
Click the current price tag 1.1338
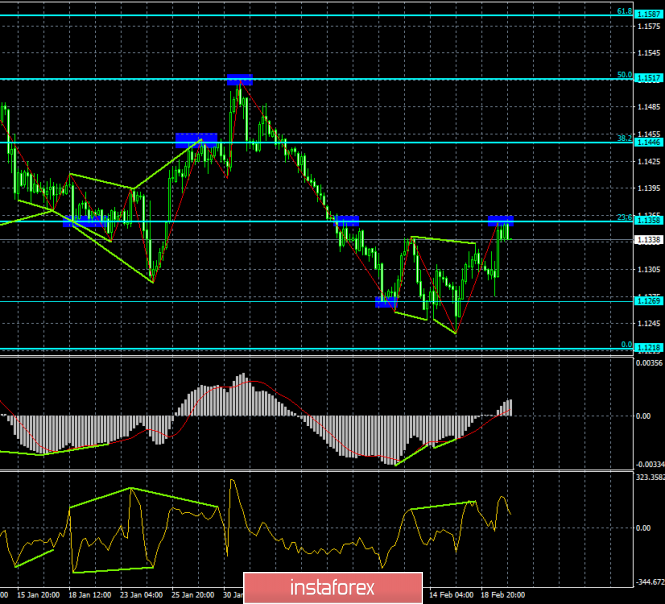[x=649, y=240]
